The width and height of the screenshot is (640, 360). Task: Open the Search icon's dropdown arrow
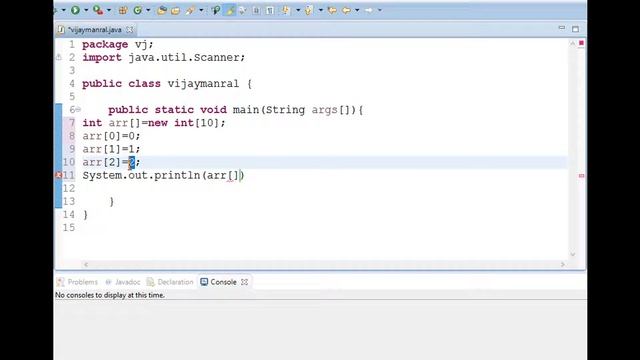tap(201, 10)
